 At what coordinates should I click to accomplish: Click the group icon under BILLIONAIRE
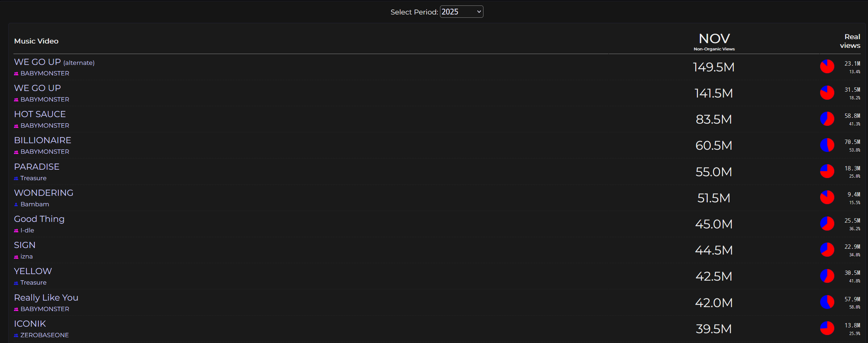point(16,152)
